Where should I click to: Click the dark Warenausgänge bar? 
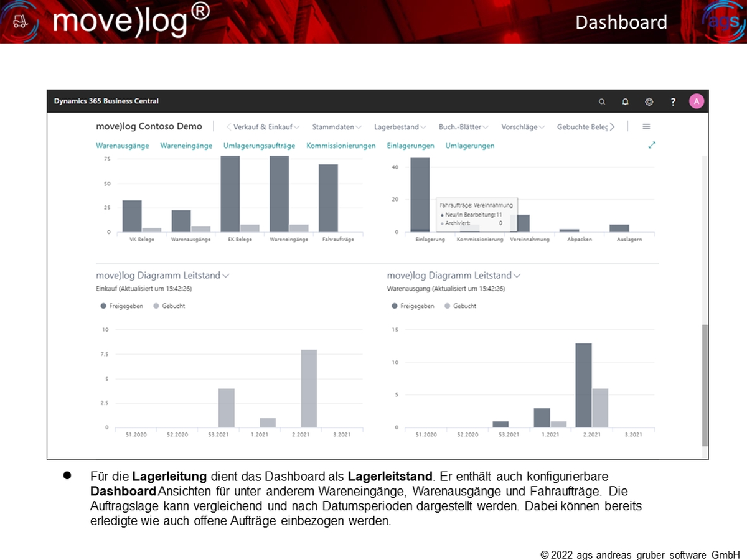point(181,221)
